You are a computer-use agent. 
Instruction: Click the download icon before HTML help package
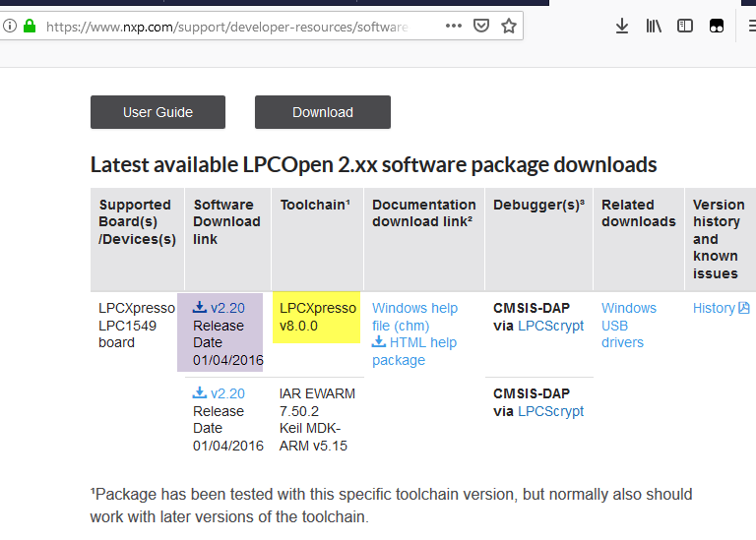pos(379,341)
